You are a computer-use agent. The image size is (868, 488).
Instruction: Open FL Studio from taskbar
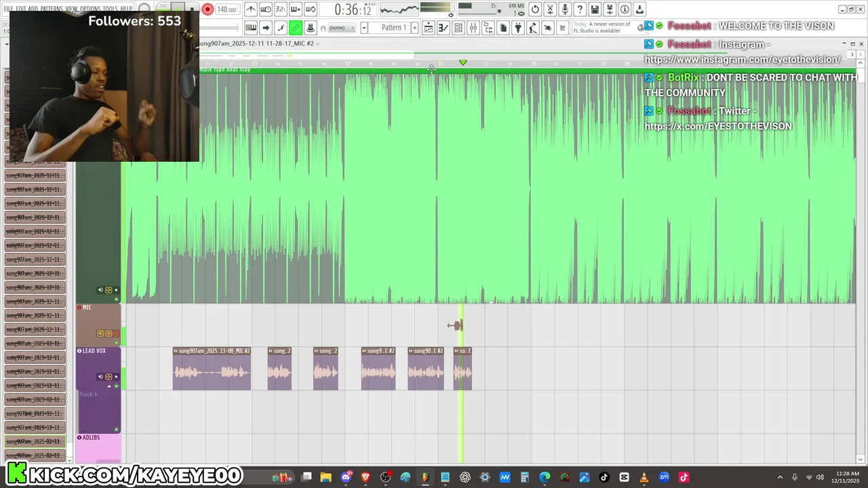click(425, 477)
